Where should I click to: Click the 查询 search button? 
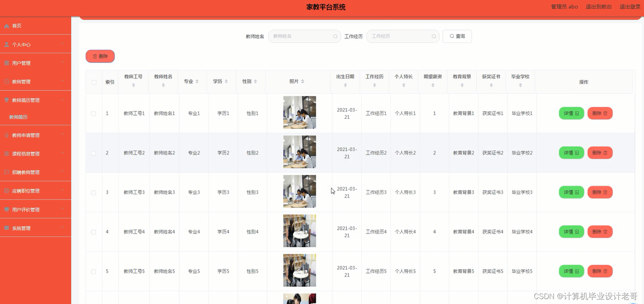click(457, 36)
